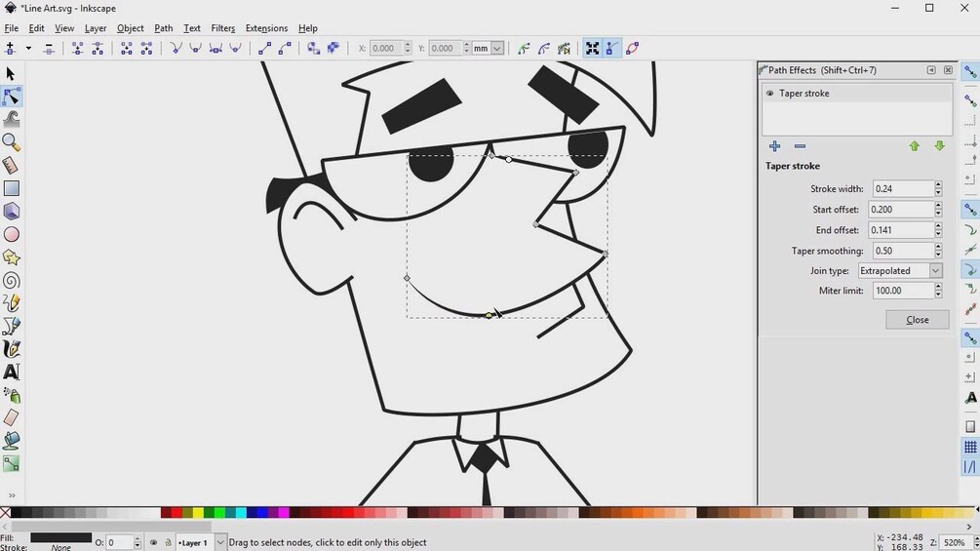Select the Measure ruler tool

[12, 166]
